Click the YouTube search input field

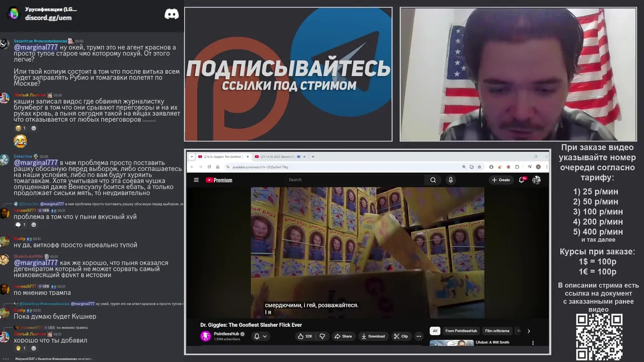tap(355, 179)
